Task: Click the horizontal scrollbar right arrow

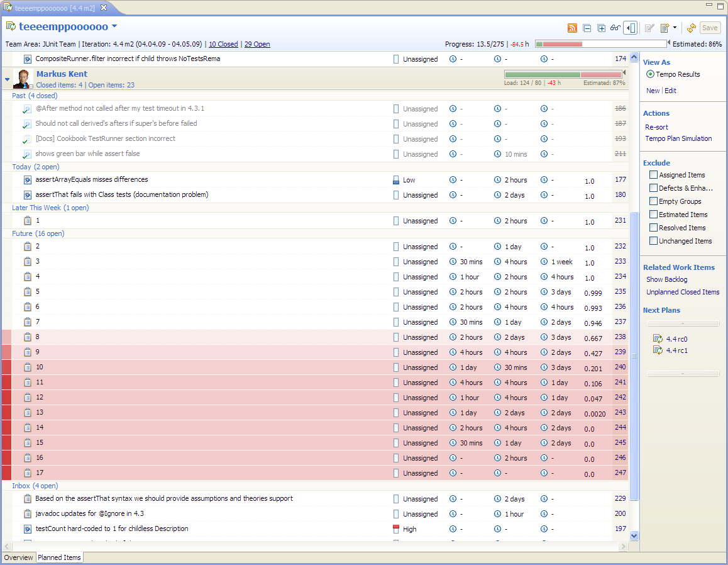Action: click(x=624, y=546)
